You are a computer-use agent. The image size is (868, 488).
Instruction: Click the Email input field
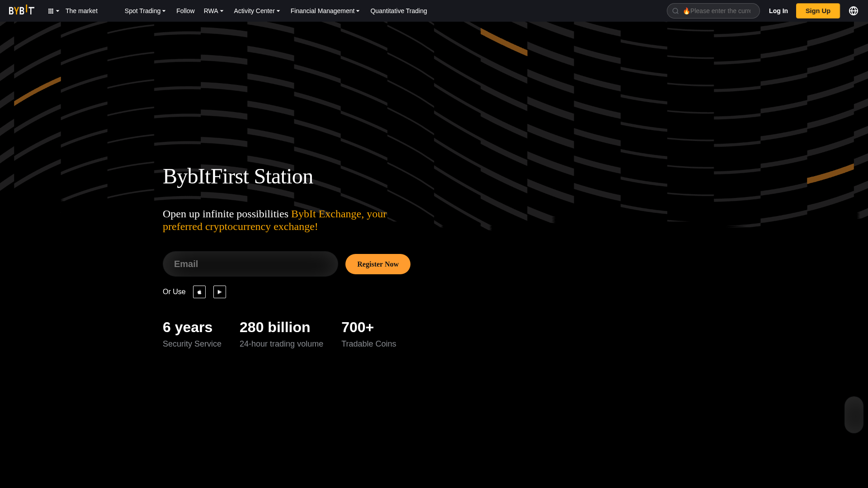click(x=250, y=264)
